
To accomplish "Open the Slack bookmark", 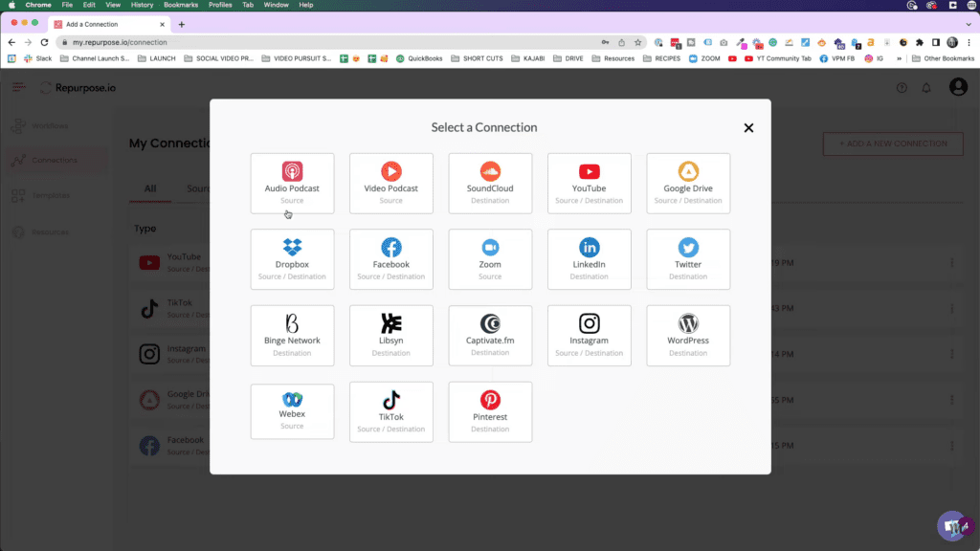I will tap(38, 58).
